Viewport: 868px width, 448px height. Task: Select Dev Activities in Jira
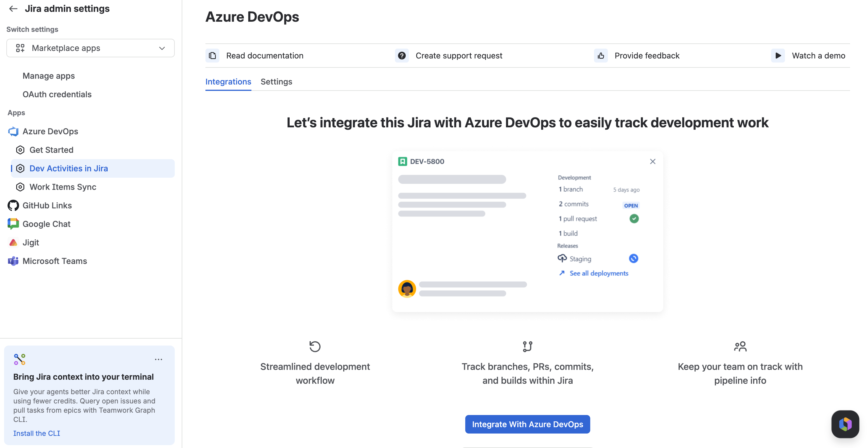93,168
